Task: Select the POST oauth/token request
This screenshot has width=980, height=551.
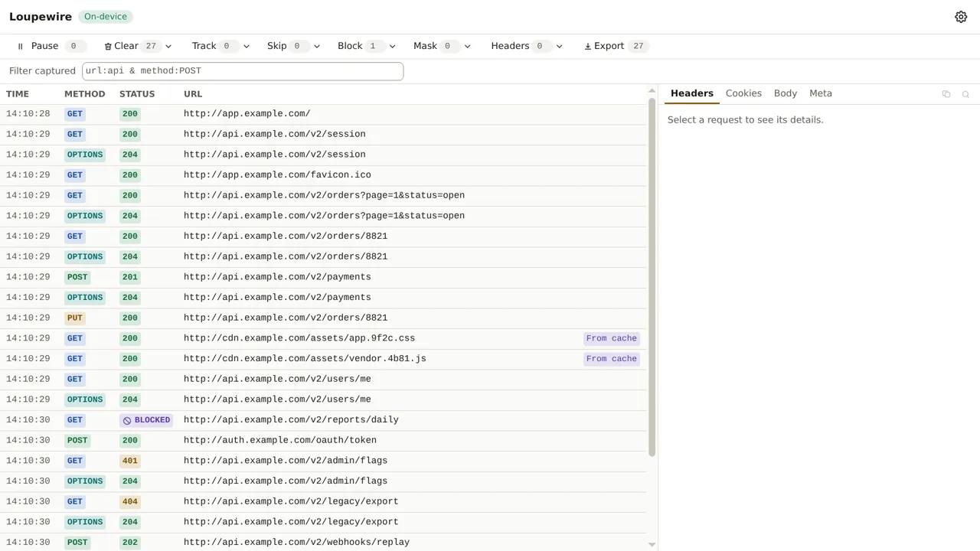Action: pyautogui.click(x=323, y=441)
